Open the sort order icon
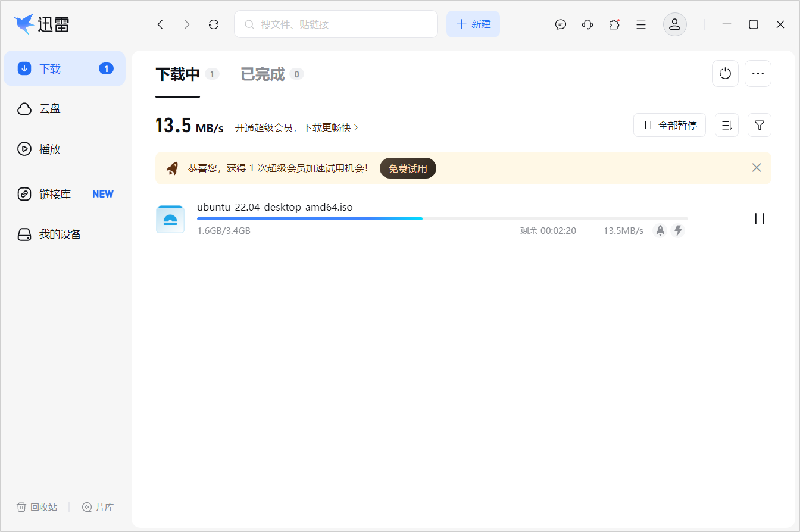The height and width of the screenshot is (532, 800). click(x=727, y=125)
